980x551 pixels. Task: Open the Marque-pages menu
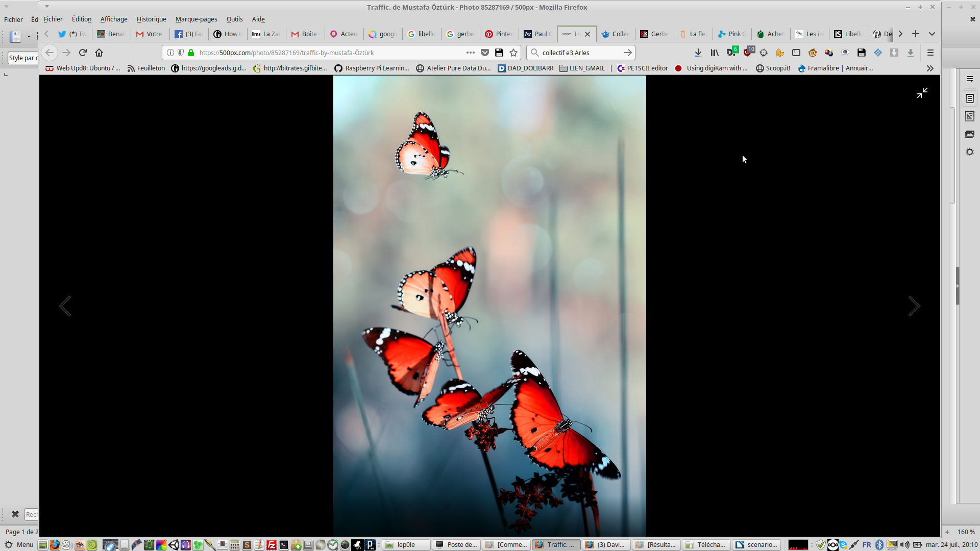[196, 19]
